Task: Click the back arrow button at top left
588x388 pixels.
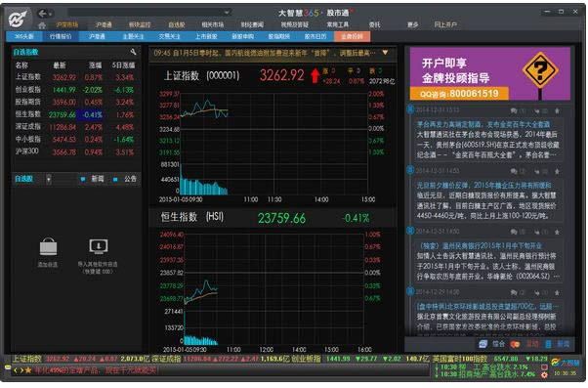Action: (42, 14)
